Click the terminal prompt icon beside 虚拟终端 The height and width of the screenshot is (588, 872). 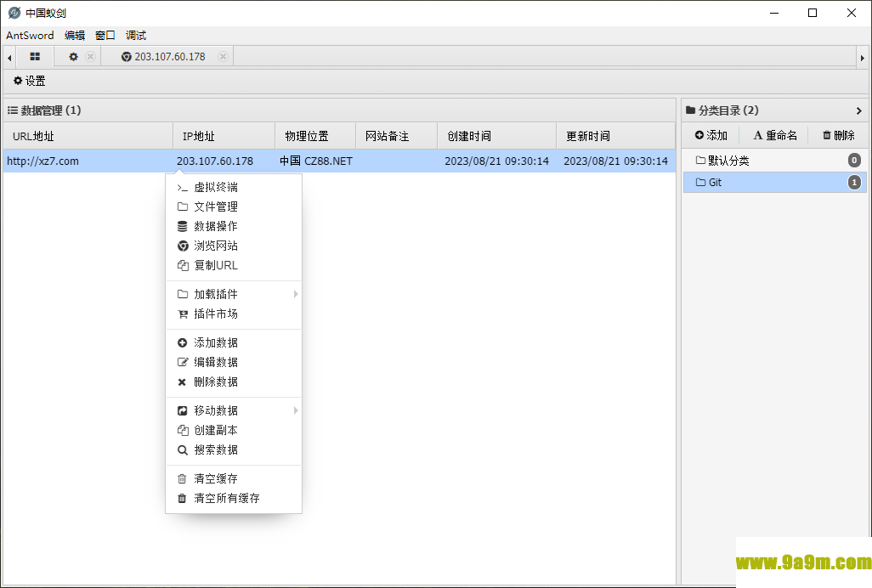tap(182, 188)
